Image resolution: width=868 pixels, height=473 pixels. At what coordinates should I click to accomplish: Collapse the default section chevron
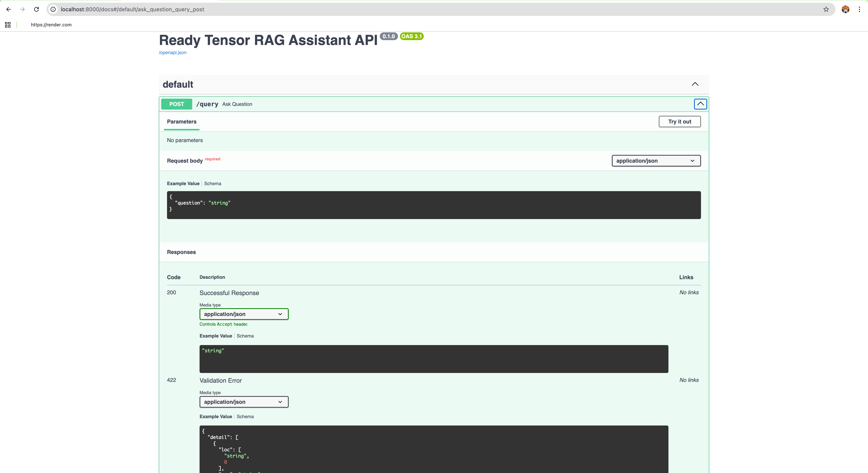(695, 84)
